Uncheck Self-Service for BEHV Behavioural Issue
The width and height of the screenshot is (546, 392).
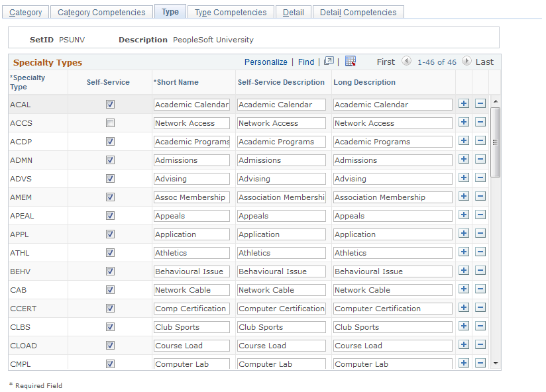pos(110,271)
